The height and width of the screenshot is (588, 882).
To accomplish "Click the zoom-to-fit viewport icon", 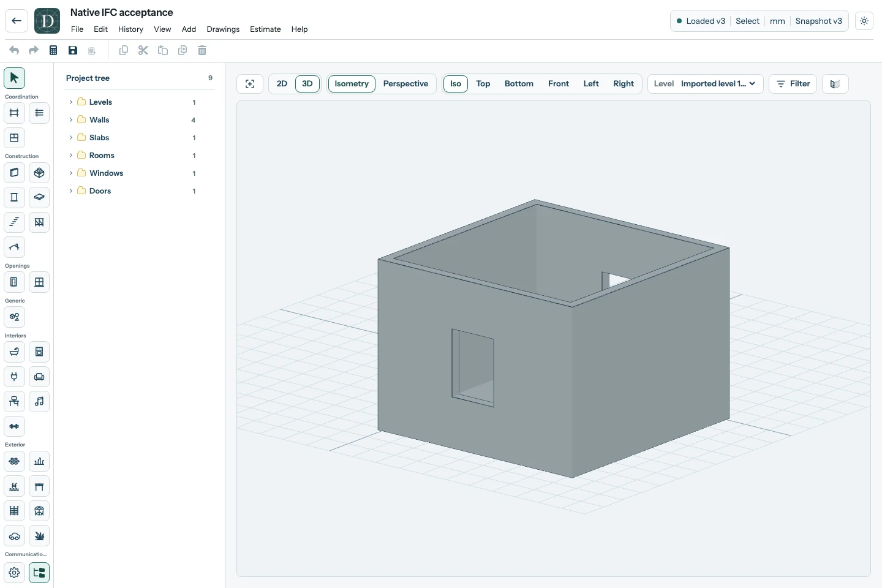I will (250, 84).
